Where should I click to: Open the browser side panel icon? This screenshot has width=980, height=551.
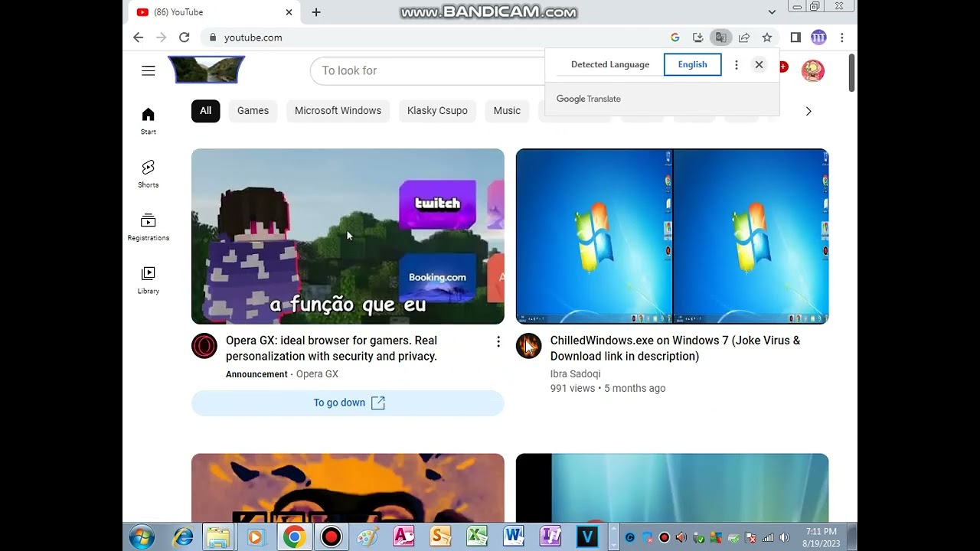click(795, 37)
